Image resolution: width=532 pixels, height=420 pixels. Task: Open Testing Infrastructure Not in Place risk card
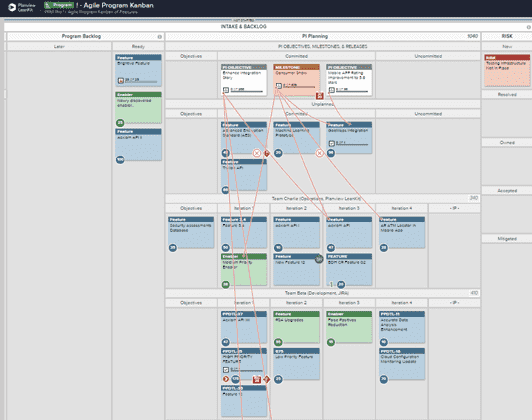coord(507,70)
